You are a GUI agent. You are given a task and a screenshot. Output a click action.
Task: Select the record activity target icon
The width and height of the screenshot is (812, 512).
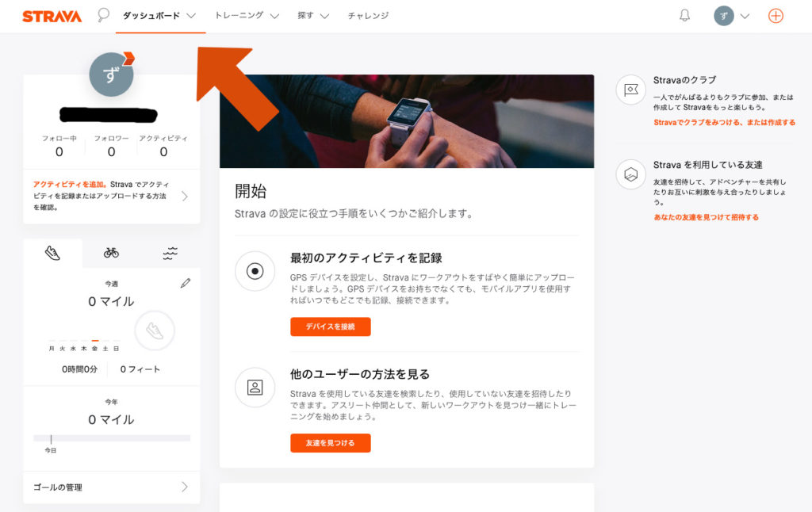pos(255,272)
